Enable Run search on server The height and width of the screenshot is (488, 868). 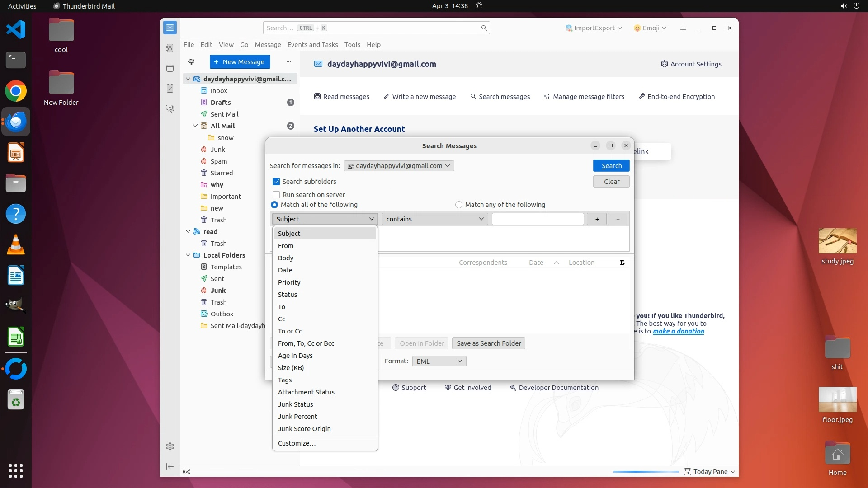(276, 195)
